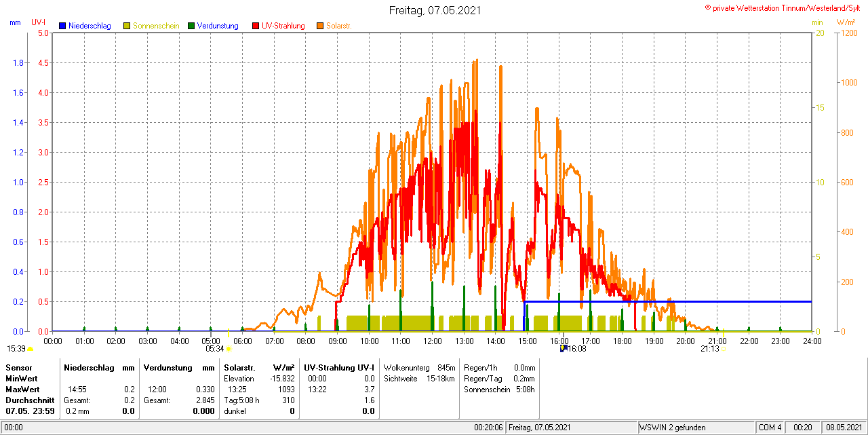Click the min axis unit label at top right
Screen dimensions: 868x435
coord(817,22)
